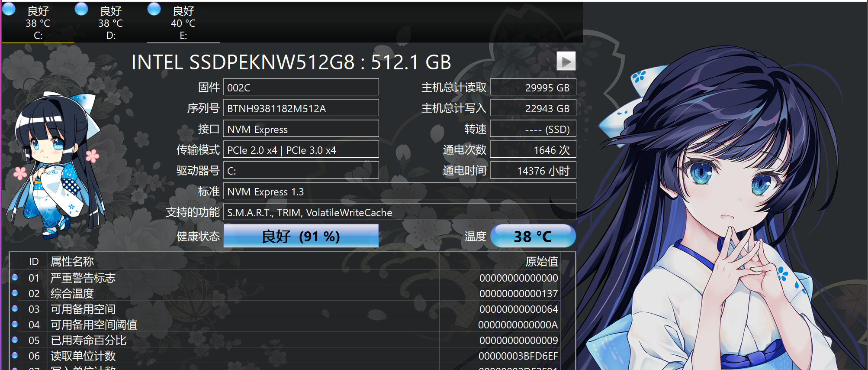Click the 原始值 column header

(541, 261)
